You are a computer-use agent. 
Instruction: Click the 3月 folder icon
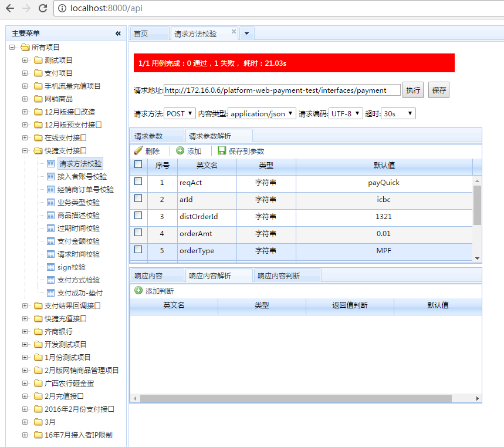pyautogui.click(x=38, y=422)
